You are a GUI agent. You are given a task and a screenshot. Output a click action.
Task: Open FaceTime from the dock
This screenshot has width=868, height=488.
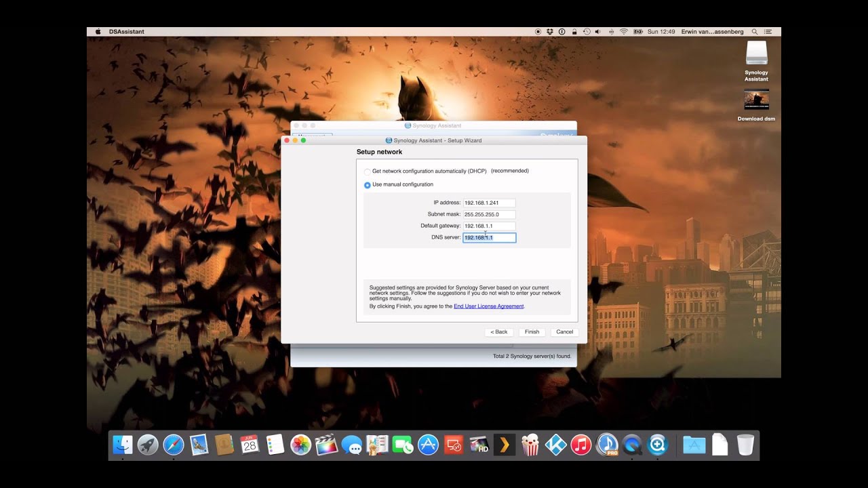coord(403,445)
